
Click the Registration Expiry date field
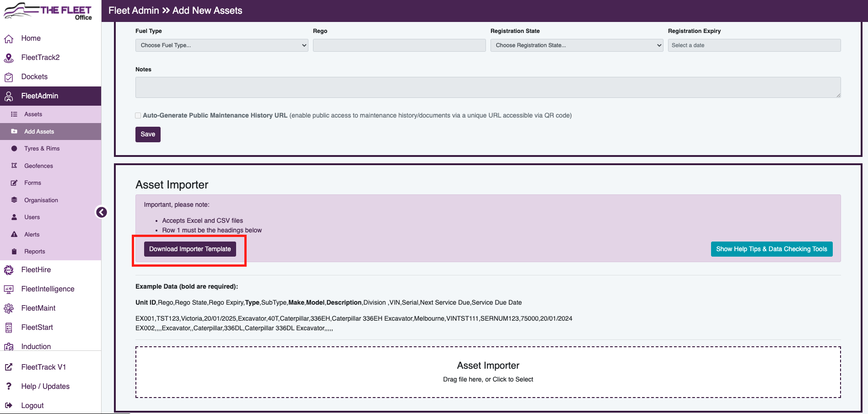coord(755,45)
